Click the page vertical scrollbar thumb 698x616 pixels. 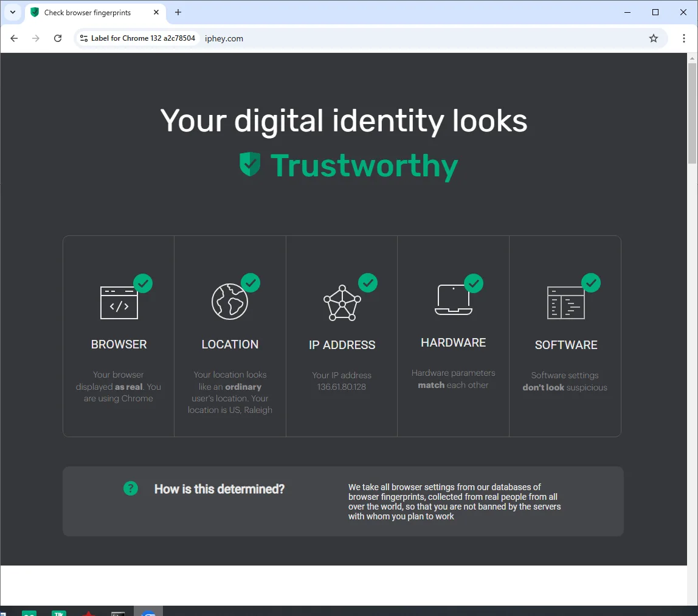[x=692, y=114]
